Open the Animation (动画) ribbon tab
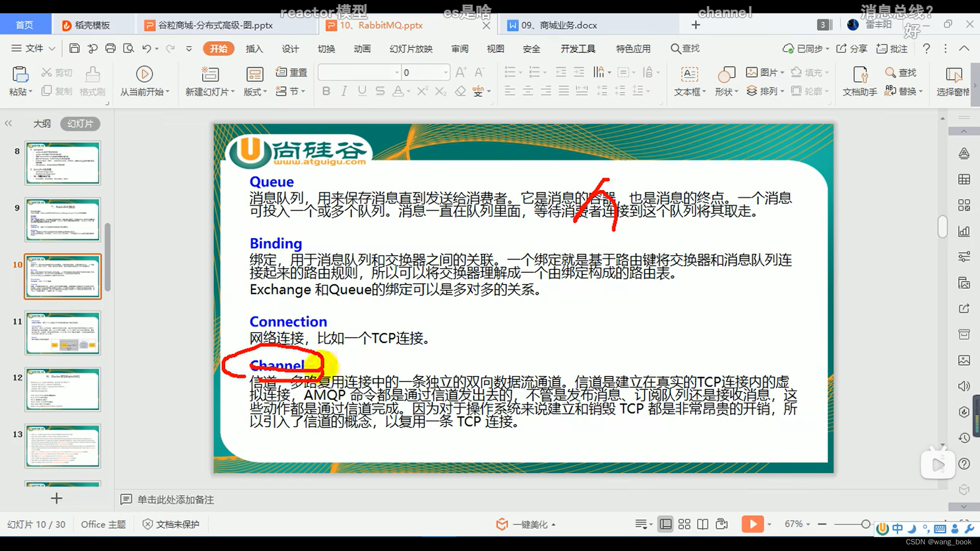Viewport: 980px width, 551px height. [x=362, y=48]
